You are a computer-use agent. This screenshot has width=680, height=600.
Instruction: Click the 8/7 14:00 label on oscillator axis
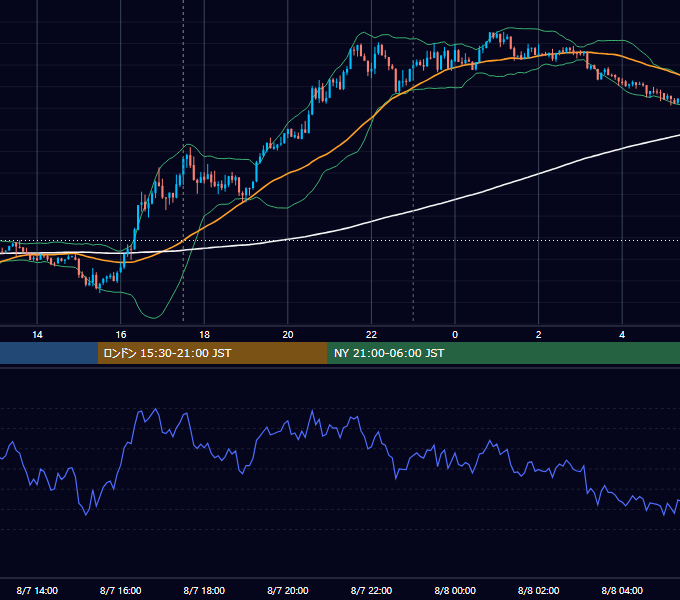pos(37,590)
